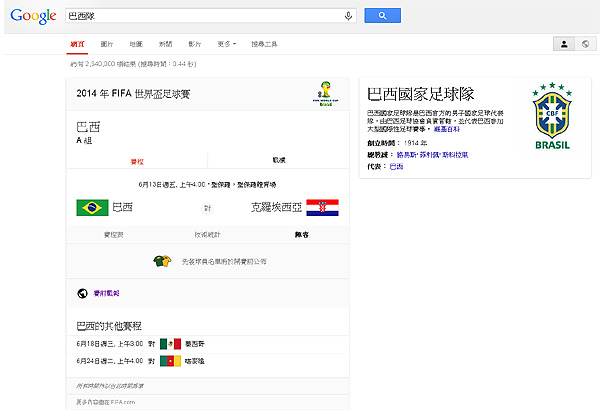Select the globe icon for global results

click(x=585, y=44)
